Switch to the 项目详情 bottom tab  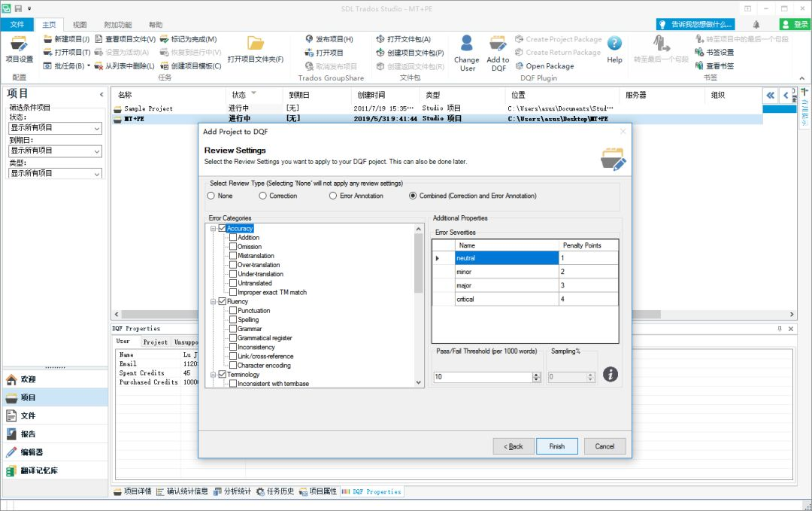132,491
